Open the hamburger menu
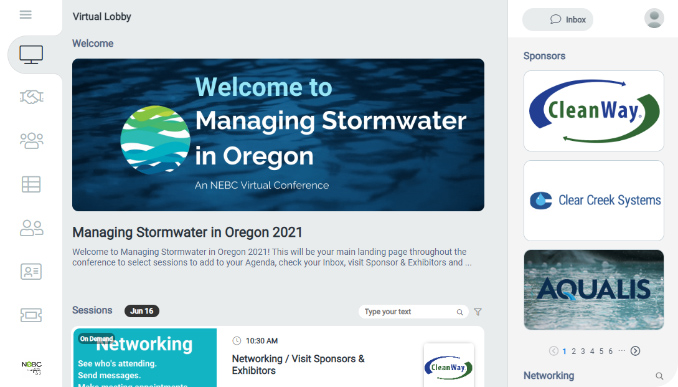The image size is (678, 387). pos(26,15)
